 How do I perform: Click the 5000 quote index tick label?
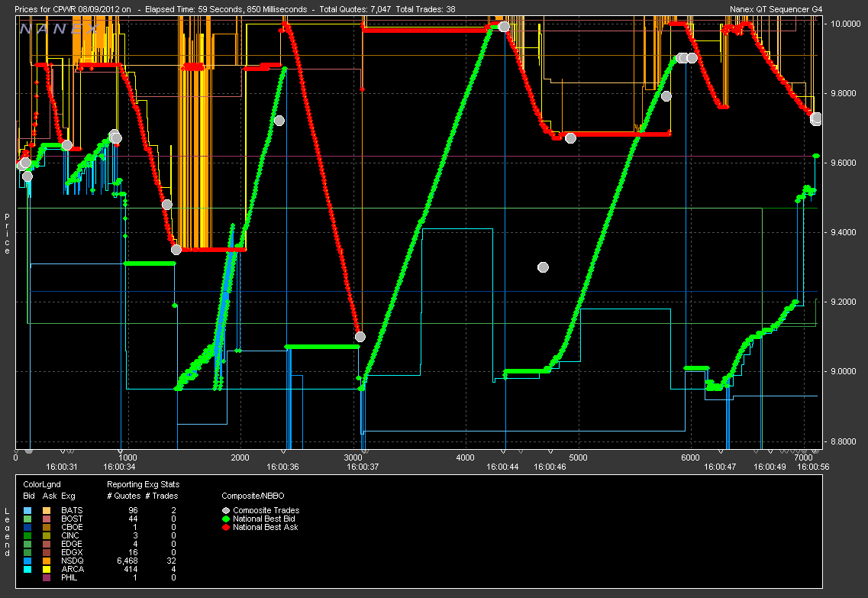point(578,457)
